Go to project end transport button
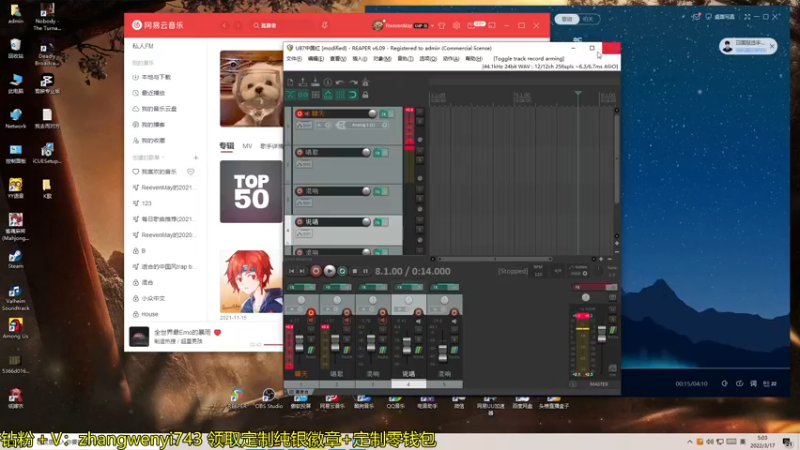The height and width of the screenshot is (450, 800). coord(303,271)
